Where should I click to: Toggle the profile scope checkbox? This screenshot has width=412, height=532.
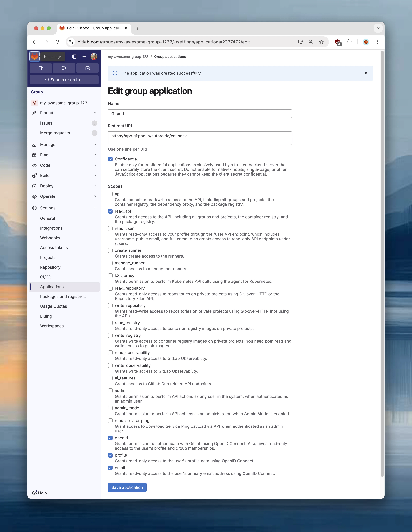[x=110, y=455]
